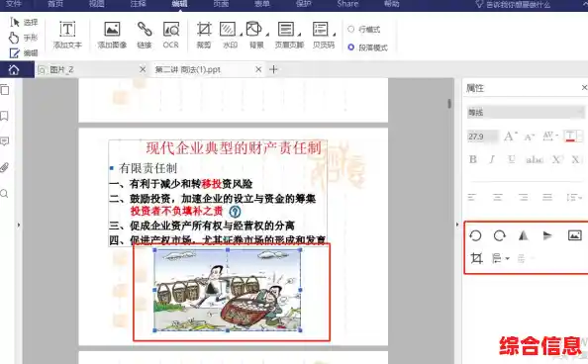Rotate image counterclockwise

click(x=475, y=235)
